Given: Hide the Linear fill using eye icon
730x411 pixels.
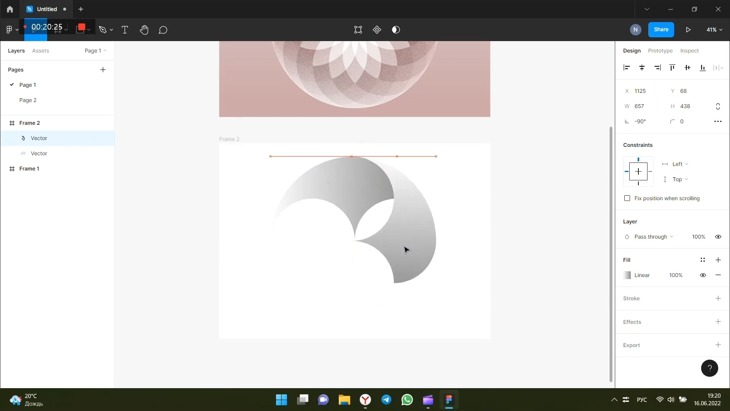Looking at the screenshot, I should 703,275.
